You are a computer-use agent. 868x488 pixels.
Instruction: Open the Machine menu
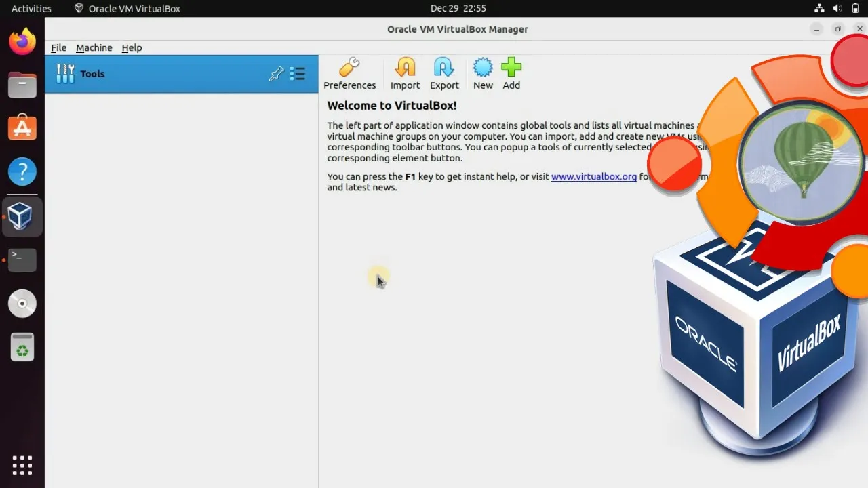point(94,47)
